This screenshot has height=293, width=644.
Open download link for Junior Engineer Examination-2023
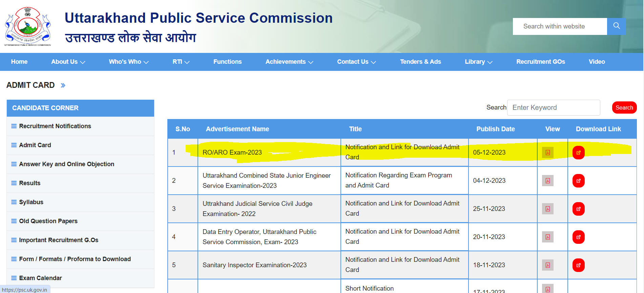[x=579, y=181]
